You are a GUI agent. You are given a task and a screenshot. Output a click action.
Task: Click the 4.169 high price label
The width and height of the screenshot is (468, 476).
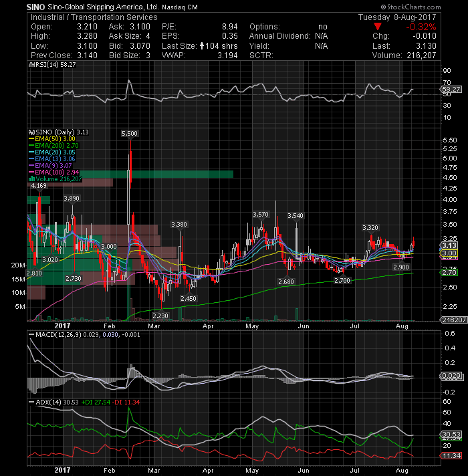[x=39, y=185]
